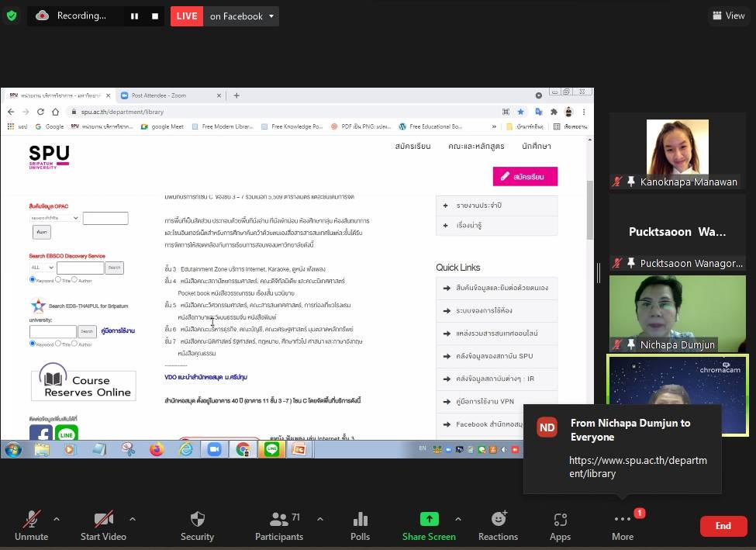Open Zoom Apps
Image resolution: width=756 pixels, height=550 pixels.
tap(561, 526)
